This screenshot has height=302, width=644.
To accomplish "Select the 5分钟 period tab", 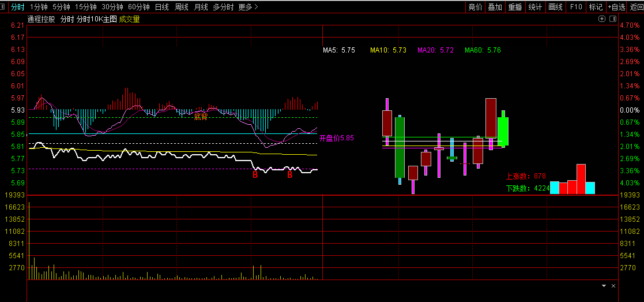I will click(x=61, y=6).
